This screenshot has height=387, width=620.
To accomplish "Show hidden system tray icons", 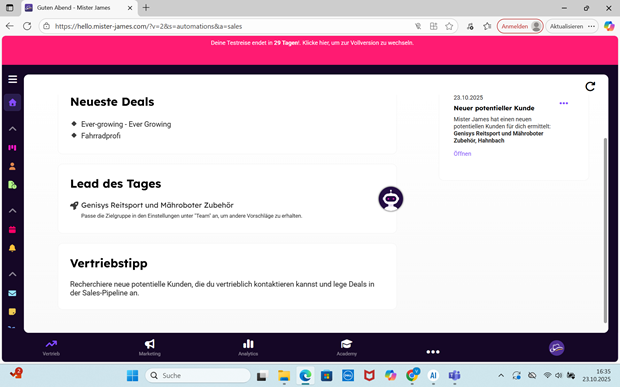I will (501, 376).
